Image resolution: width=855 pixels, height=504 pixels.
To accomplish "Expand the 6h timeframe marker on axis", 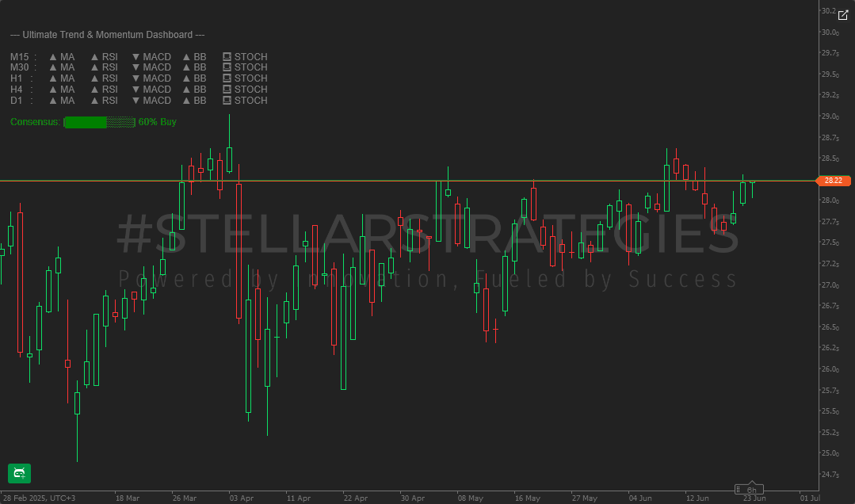I will click(x=749, y=488).
